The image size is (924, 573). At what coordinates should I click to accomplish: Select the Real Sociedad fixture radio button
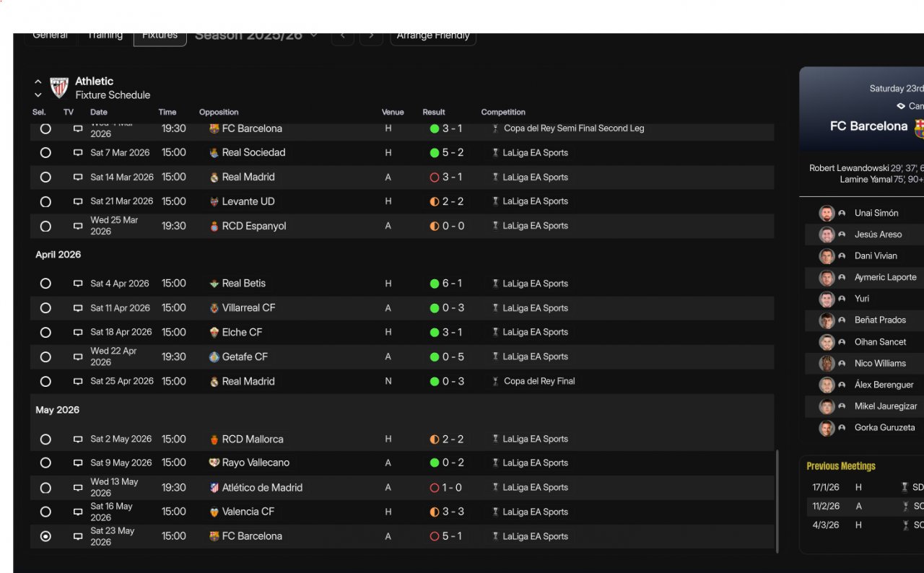45,153
